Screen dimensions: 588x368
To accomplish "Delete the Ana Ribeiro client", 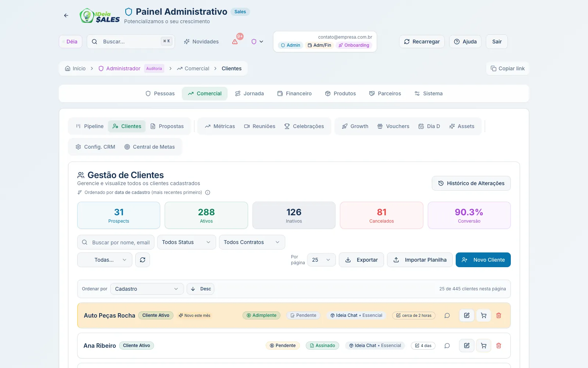I will tap(499, 346).
